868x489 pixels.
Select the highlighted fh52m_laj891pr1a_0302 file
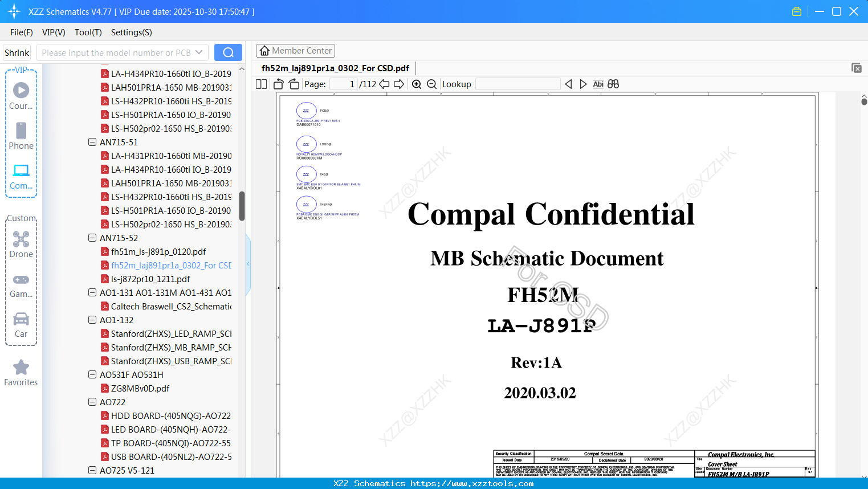[x=166, y=265]
